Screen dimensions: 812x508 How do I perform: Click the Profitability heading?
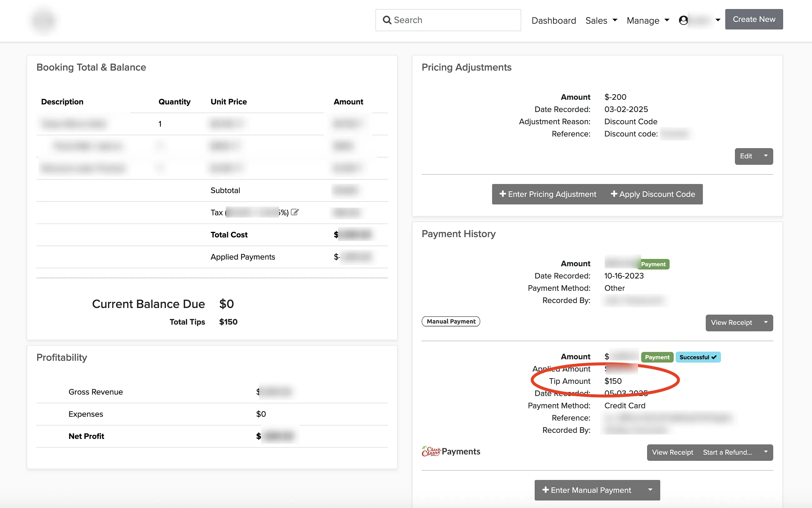point(62,357)
